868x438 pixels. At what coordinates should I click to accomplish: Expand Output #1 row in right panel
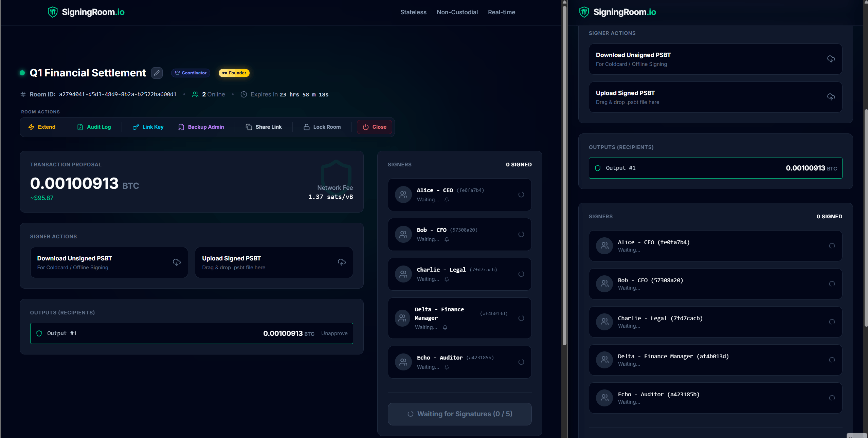pyautogui.click(x=715, y=168)
